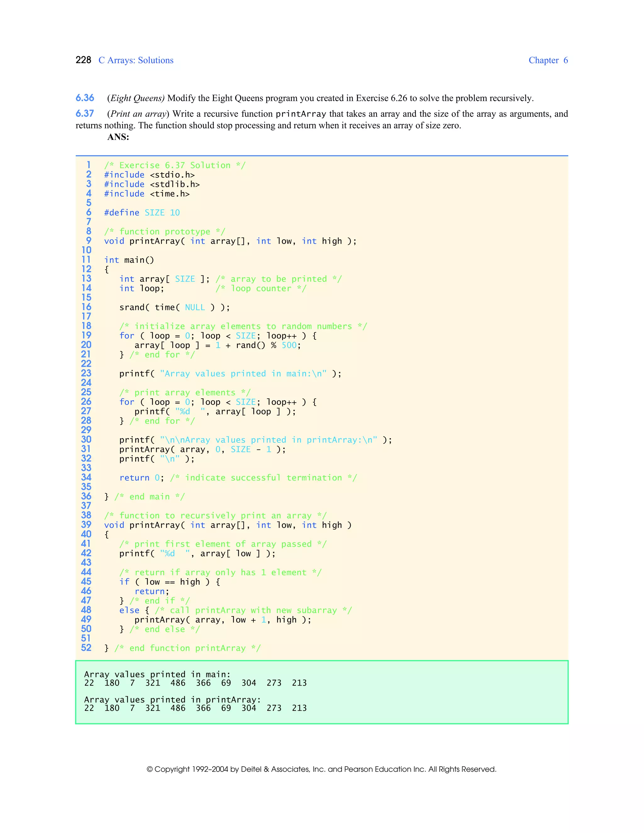Viewport: 644px width, 833px height.
Task: Click the '#define SIZE 10' line
Action: tap(142, 212)
